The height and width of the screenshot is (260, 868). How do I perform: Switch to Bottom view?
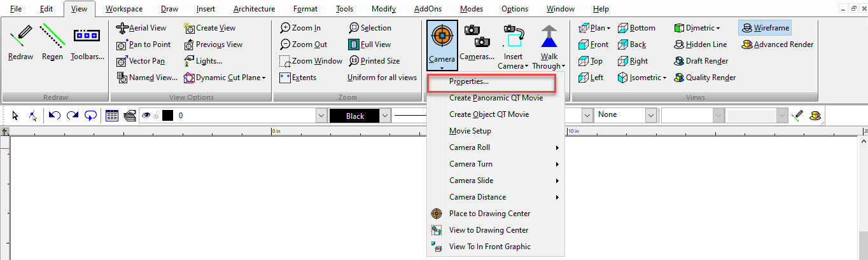coord(636,28)
